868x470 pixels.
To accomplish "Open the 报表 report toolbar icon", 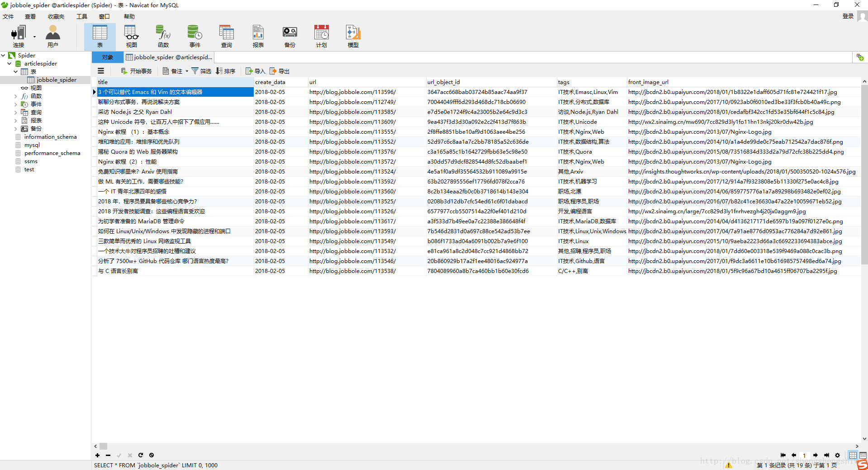I will [258, 36].
